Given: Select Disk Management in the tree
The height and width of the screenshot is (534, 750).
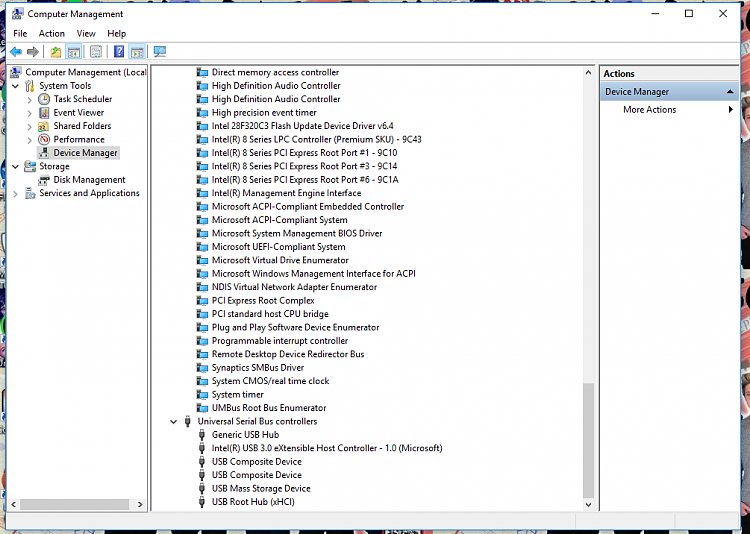Looking at the screenshot, I should (x=89, y=179).
